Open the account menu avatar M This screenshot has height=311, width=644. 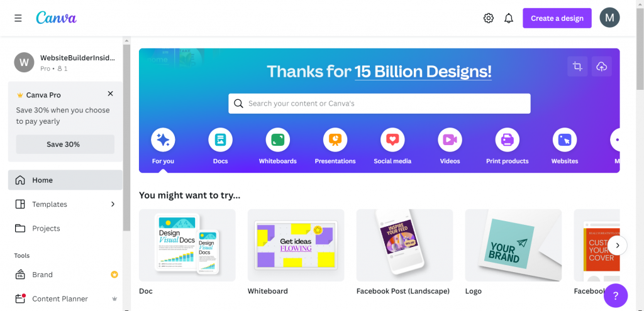click(609, 18)
